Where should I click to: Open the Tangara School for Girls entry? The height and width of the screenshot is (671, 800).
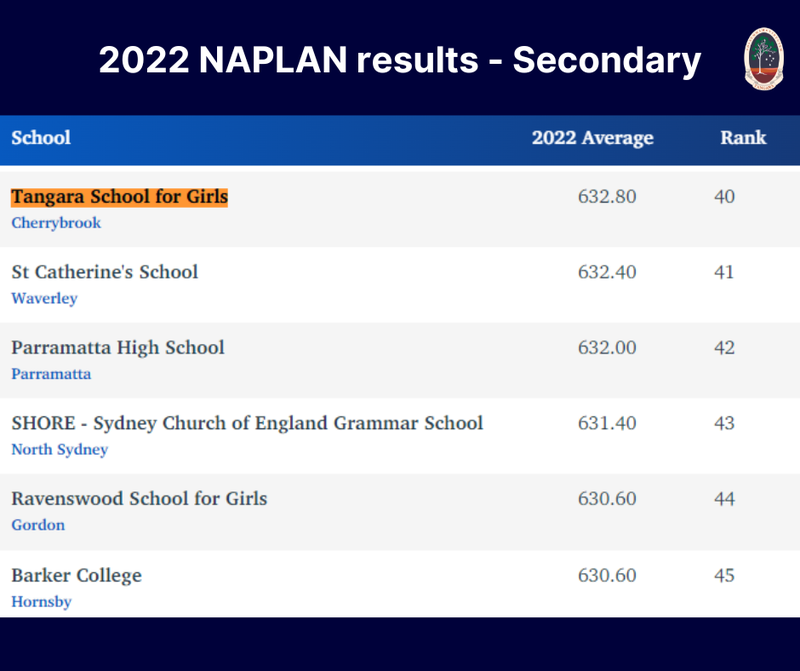pyautogui.click(x=119, y=196)
